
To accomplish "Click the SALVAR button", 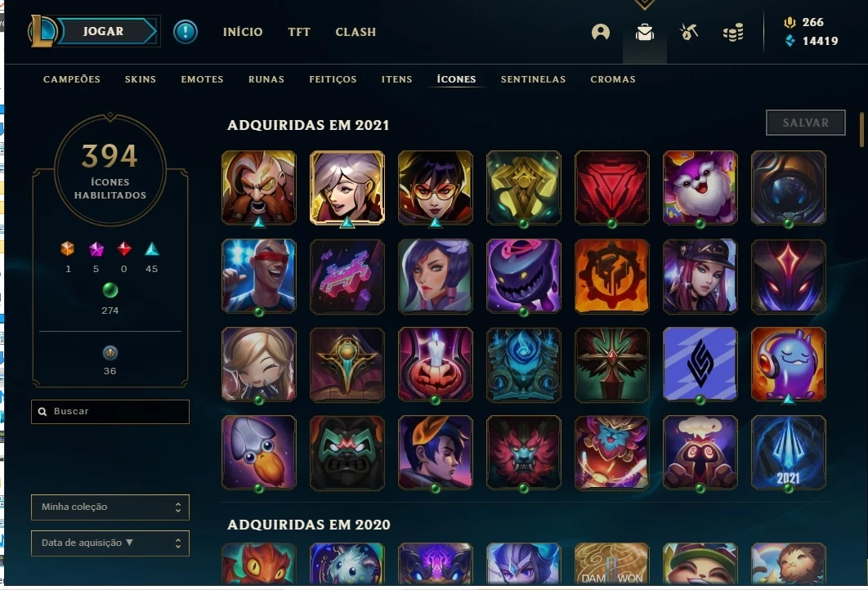I will [805, 123].
